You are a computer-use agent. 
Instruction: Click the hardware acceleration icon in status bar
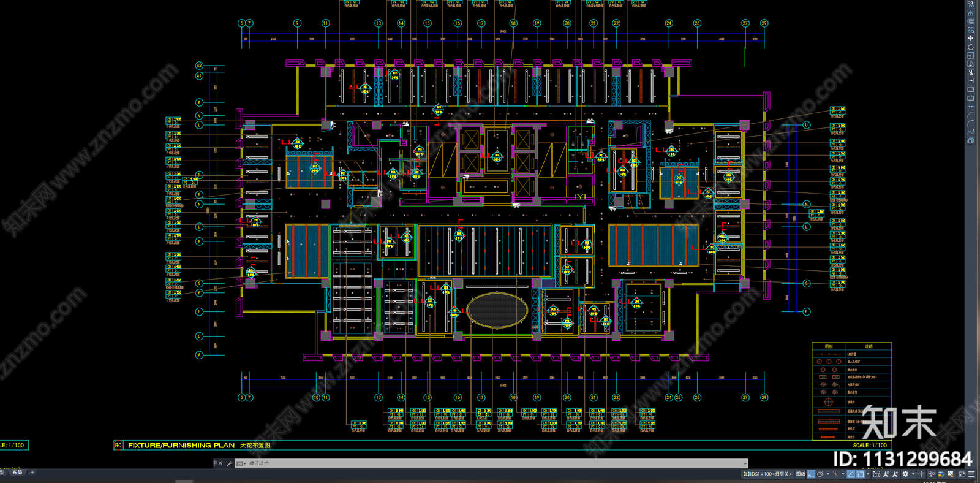pos(941,474)
